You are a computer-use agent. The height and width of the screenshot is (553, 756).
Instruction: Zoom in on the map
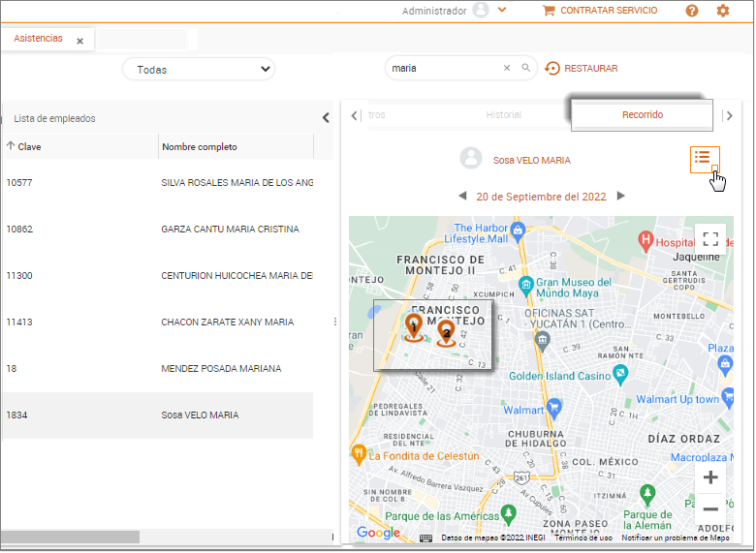[710, 477]
